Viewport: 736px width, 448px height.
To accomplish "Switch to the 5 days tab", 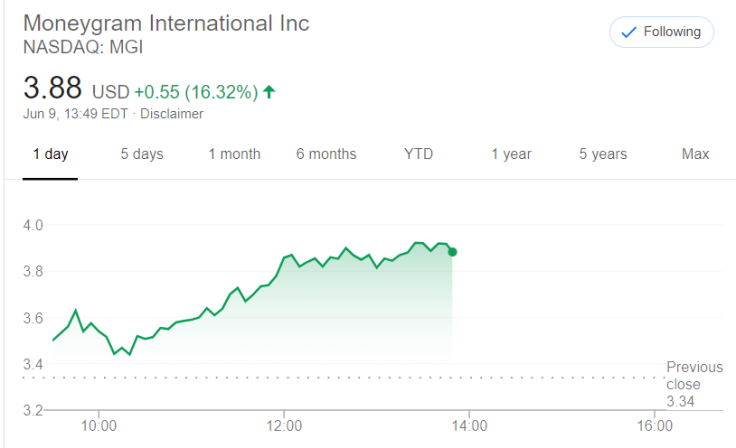I will click(x=142, y=154).
